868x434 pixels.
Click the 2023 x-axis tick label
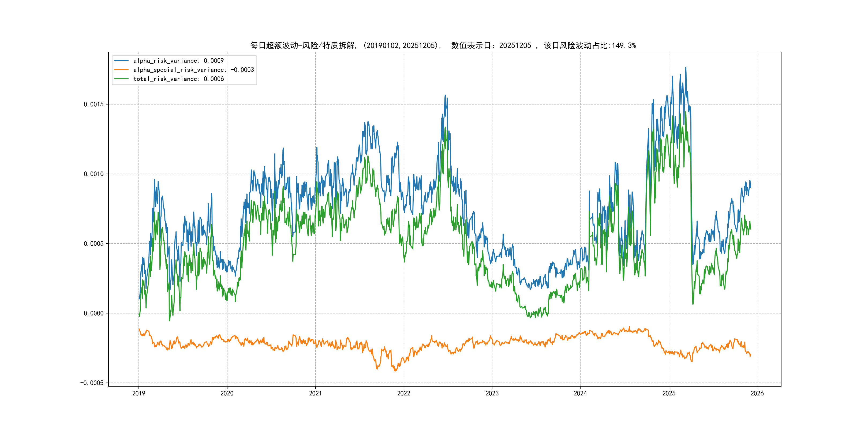pyautogui.click(x=492, y=393)
